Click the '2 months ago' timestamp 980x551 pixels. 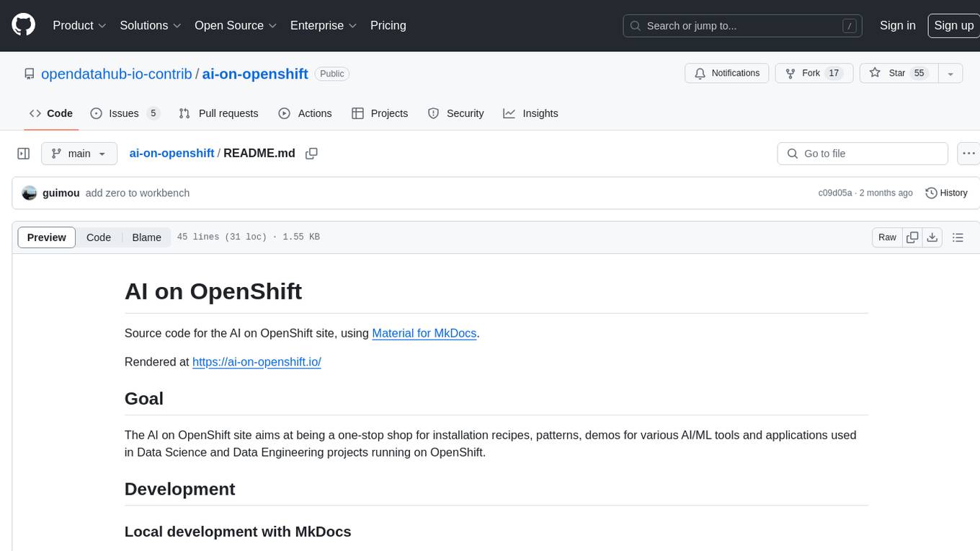pyautogui.click(x=886, y=193)
